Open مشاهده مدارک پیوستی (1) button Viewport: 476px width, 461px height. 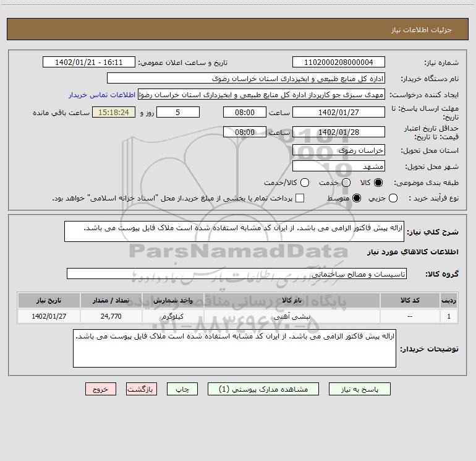click(263, 389)
